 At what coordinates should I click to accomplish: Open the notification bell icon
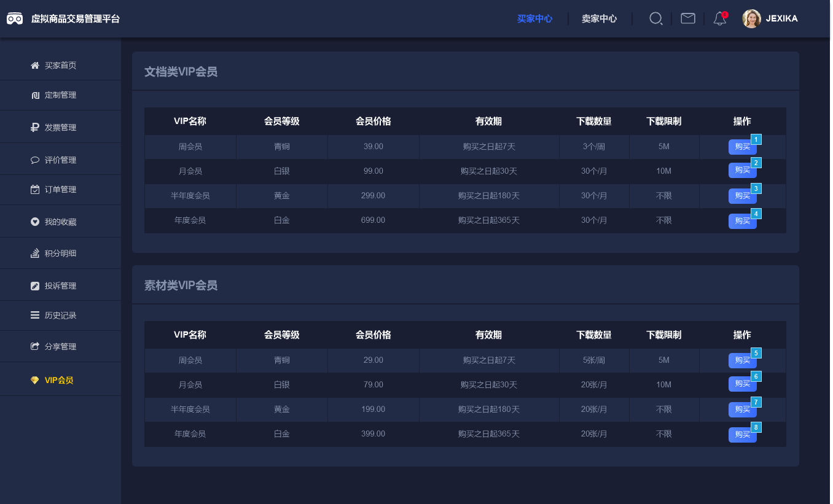(x=719, y=19)
